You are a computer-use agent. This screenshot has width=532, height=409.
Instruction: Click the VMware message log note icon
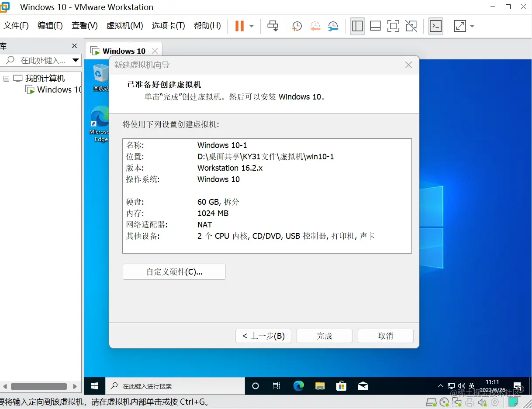coord(514,402)
